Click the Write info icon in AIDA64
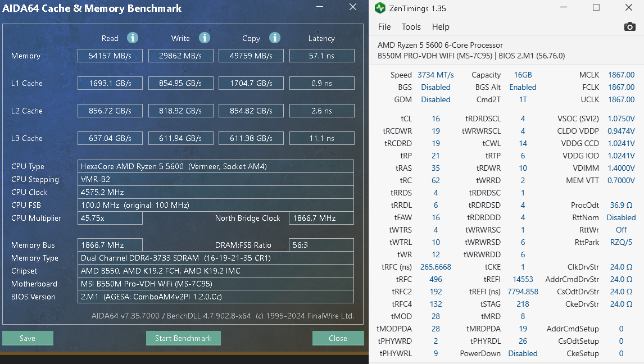644x364 pixels. point(205,38)
